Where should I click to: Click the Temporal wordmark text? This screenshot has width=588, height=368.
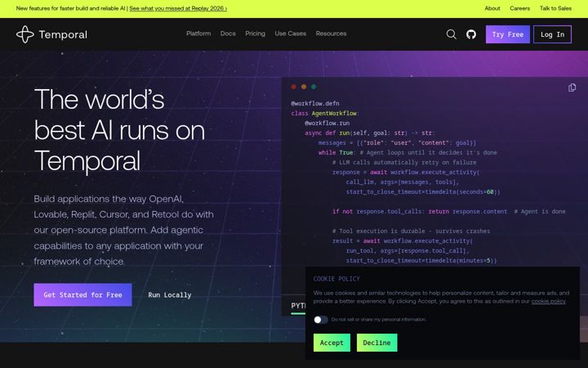(63, 35)
